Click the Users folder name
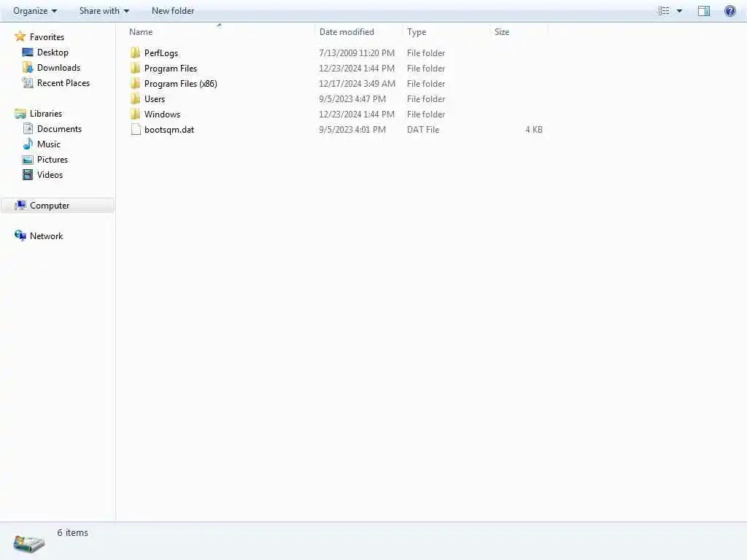This screenshot has width=747, height=560. pos(155,98)
